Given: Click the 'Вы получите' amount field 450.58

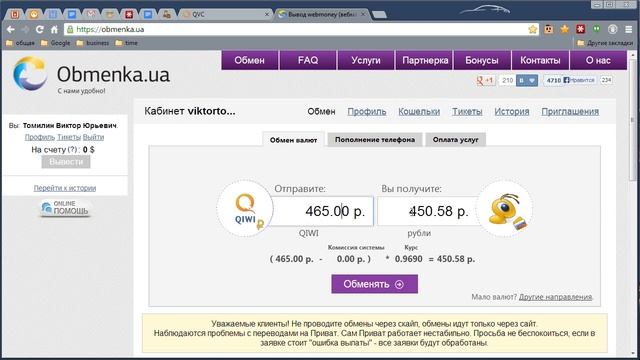Looking at the screenshot, I should pyautogui.click(x=427, y=211).
